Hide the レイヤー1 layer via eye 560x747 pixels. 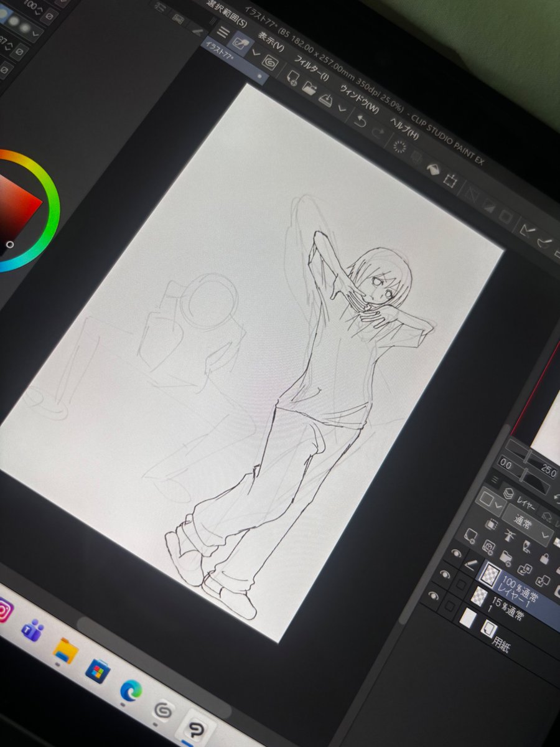click(456, 553)
